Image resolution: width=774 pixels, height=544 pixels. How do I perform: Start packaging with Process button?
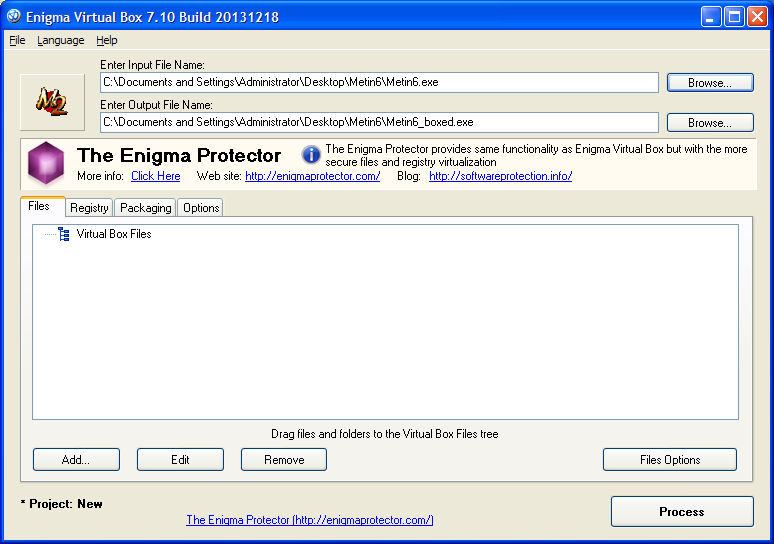[x=682, y=511]
